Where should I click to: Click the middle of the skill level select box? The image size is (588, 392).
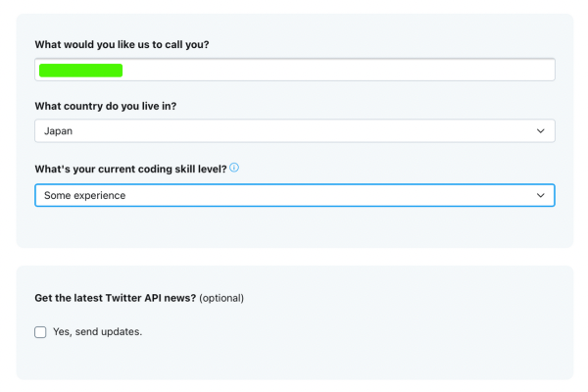(294, 195)
